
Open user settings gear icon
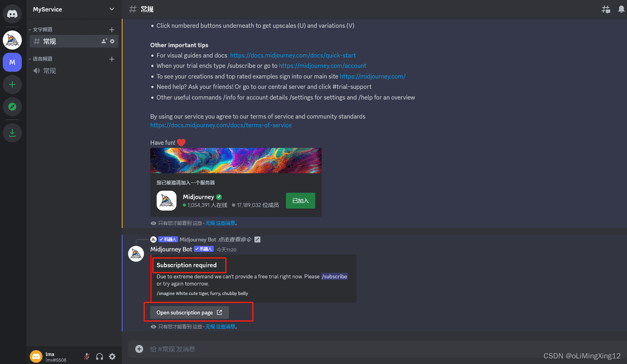click(x=112, y=356)
